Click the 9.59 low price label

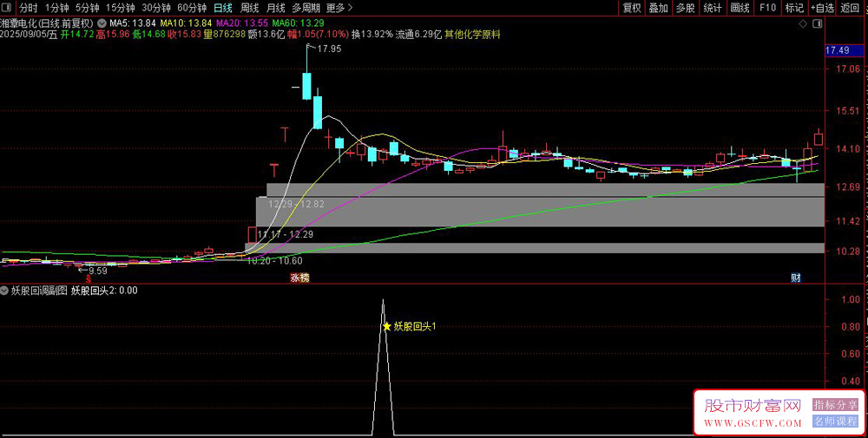pos(97,271)
